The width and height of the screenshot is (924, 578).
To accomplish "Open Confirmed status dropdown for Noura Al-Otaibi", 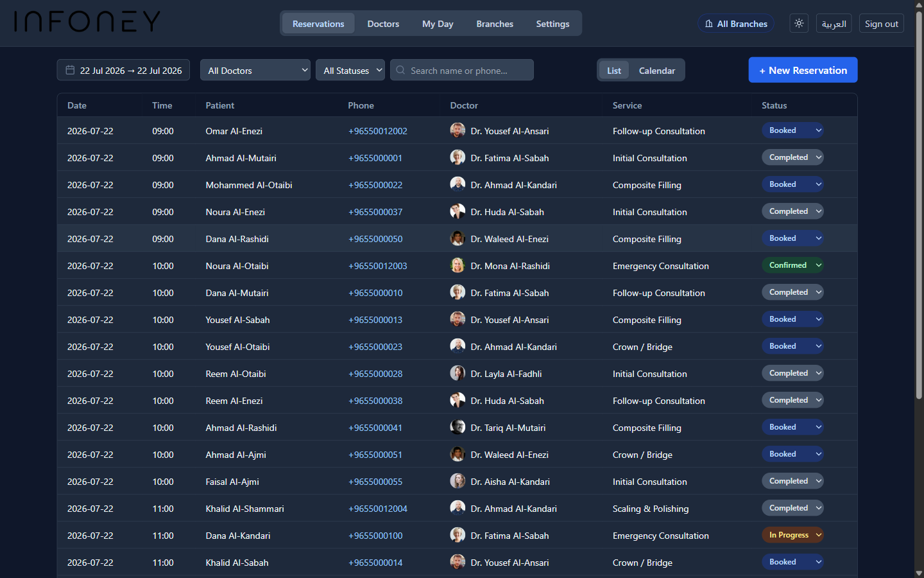I will click(x=792, y=265).
